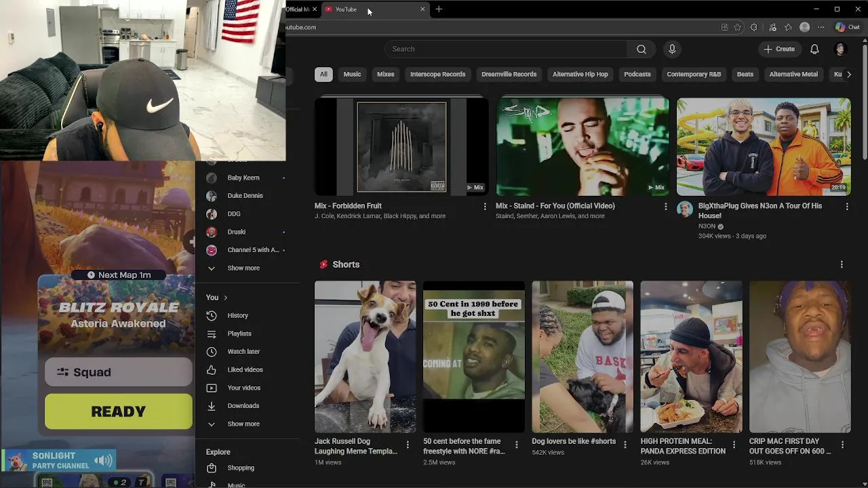
Task: Close the YouTube browser tab
Action: tap(422, 9)
